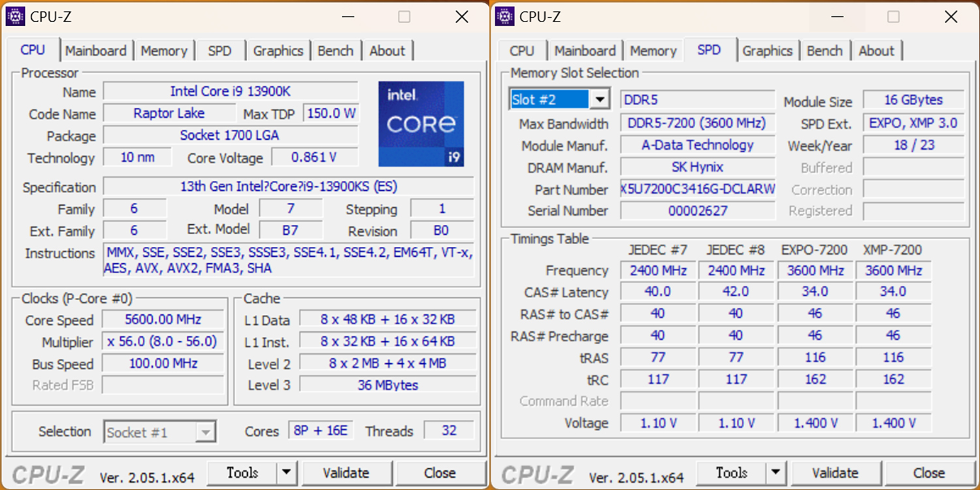Click the Core Voltage value 0.861 V
Image resolution: width=980 pixels, height=490 pixels.
[315, 157]
